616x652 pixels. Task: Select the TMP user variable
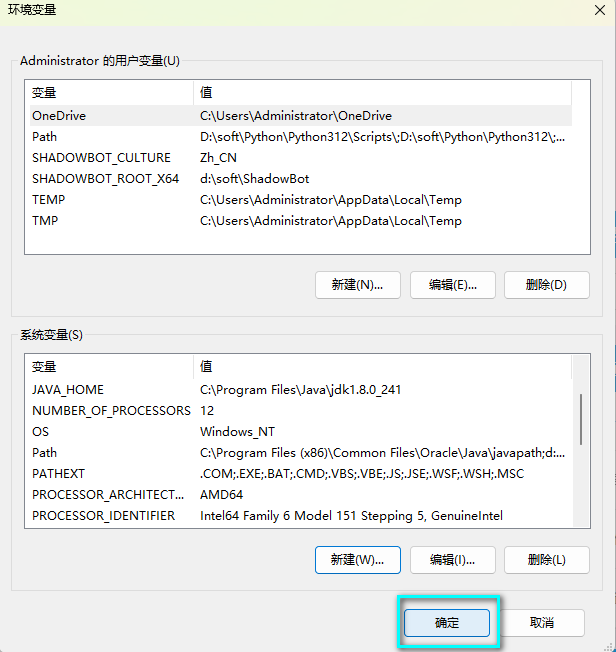coord(301,220)
